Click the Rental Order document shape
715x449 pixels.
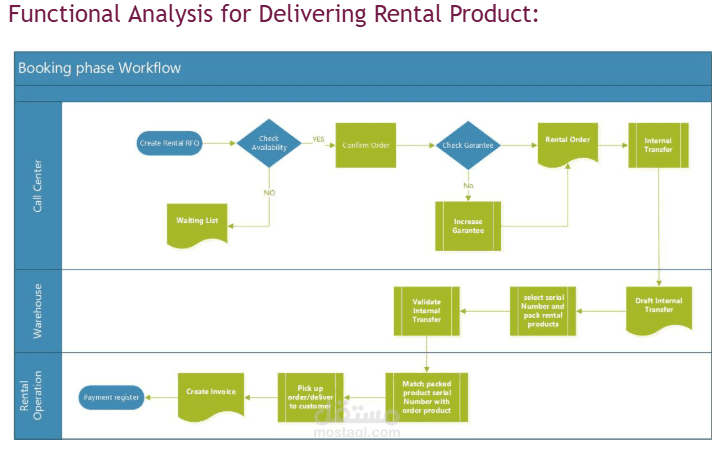[568, 144]
